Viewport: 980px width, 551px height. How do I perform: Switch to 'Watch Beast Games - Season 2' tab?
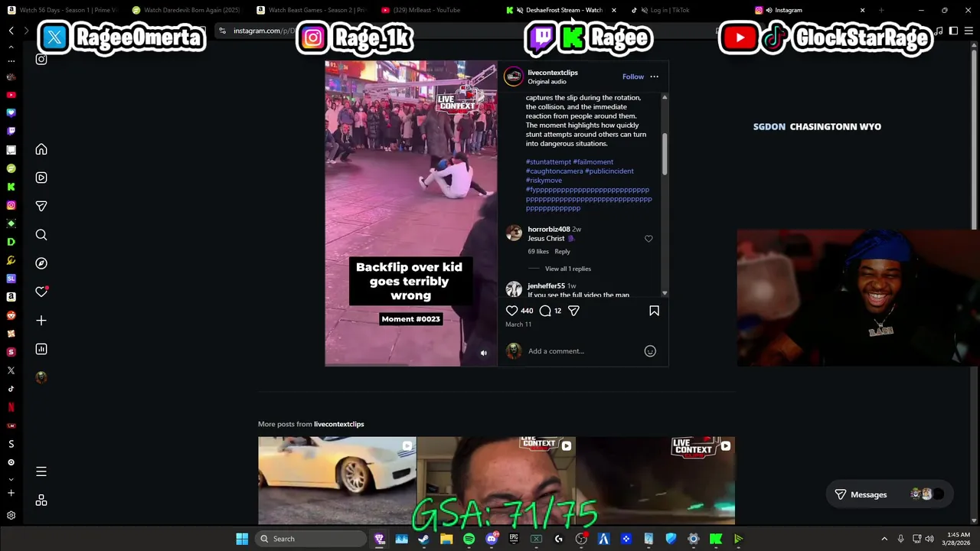pos(310,10)
